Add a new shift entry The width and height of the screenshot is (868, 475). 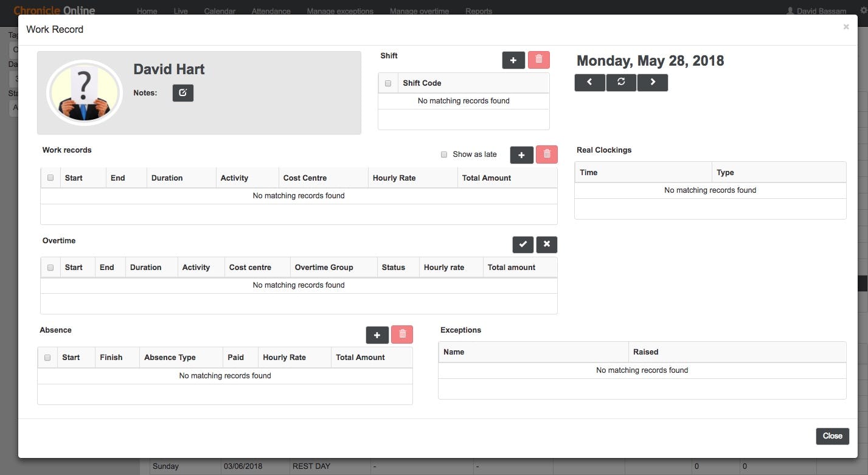[x=513, y=60]
